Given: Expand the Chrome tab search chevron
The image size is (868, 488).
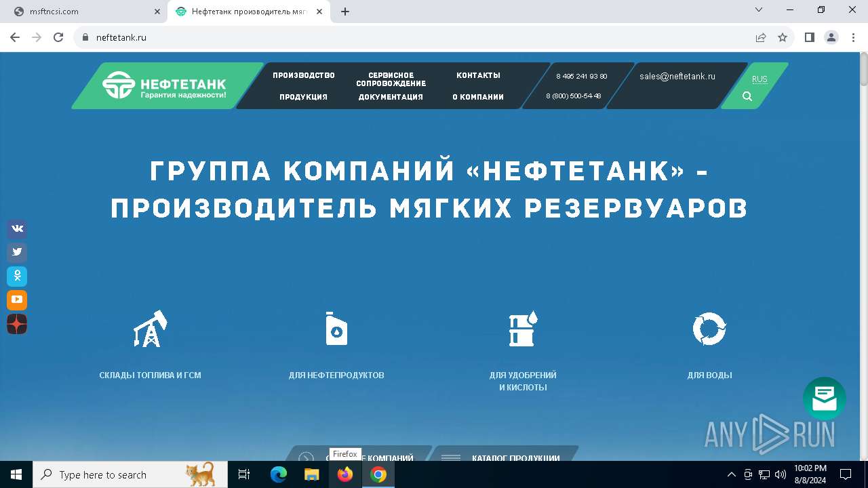Looking at the screenshot, I should click(x=759, y=10).
